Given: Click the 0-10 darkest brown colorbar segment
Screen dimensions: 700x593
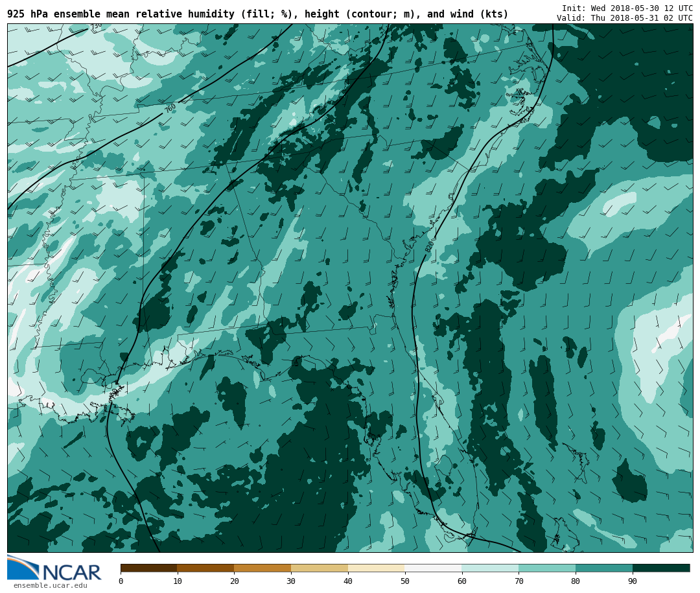Looking at the screenshot, I should [149, 568].
